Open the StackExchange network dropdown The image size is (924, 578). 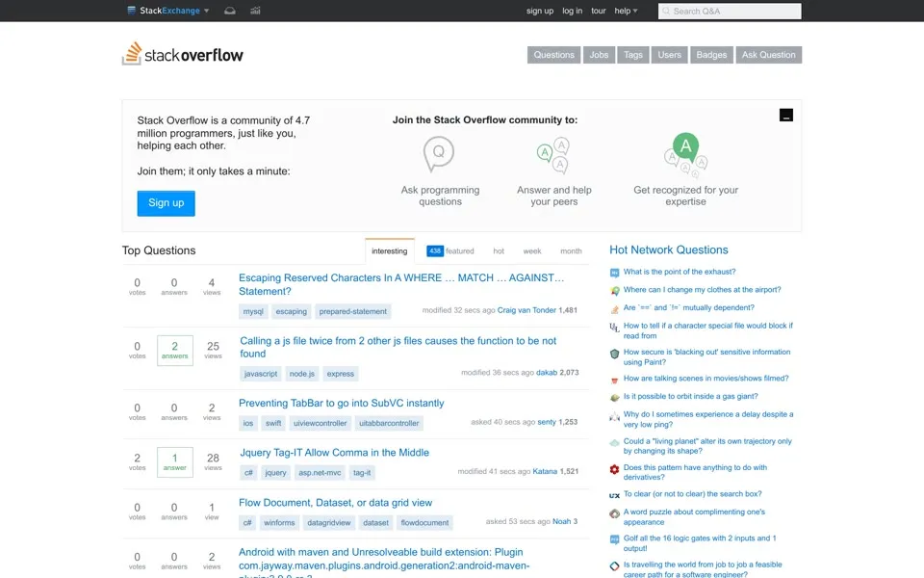tap(167, 11)
